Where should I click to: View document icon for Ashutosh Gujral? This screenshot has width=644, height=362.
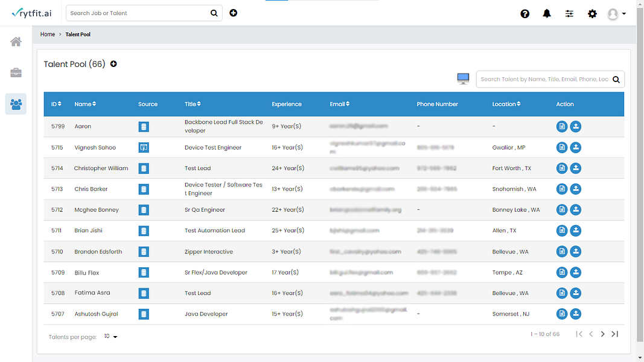click(562, 314)
